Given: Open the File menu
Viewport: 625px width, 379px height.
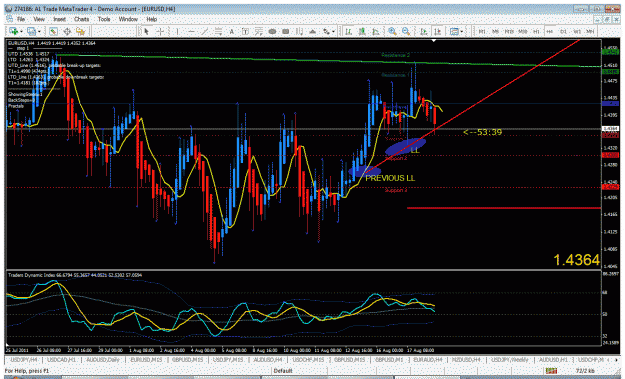Looking at the screenshot, I should click(x=21, y=19).
